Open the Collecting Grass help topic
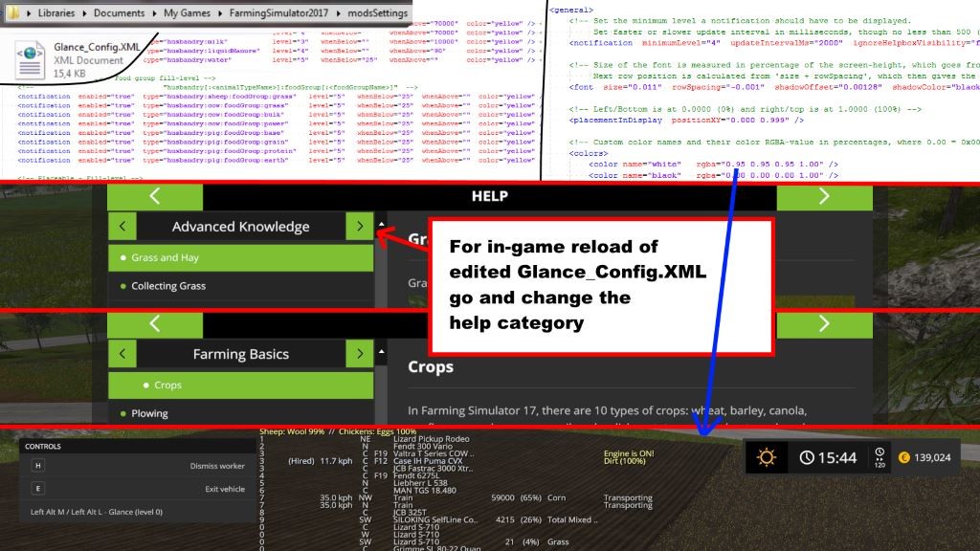This screenshot has width=980, height=551. click(x=167, y=286)
